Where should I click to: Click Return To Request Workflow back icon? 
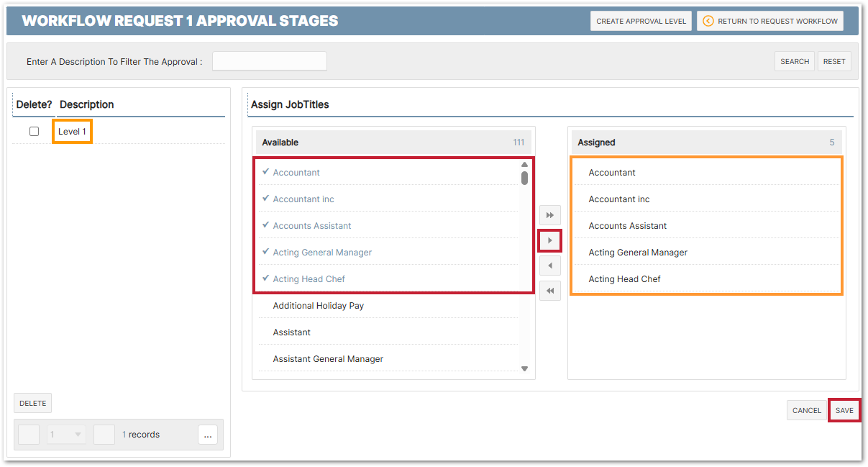708,21
